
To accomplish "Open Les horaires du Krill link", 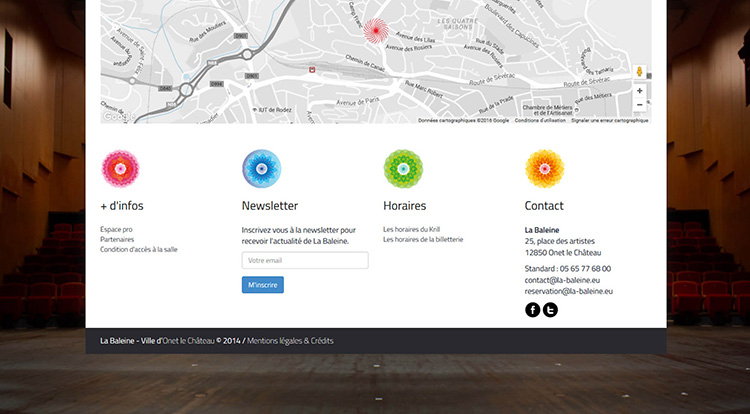I will [x=411, y=229].
